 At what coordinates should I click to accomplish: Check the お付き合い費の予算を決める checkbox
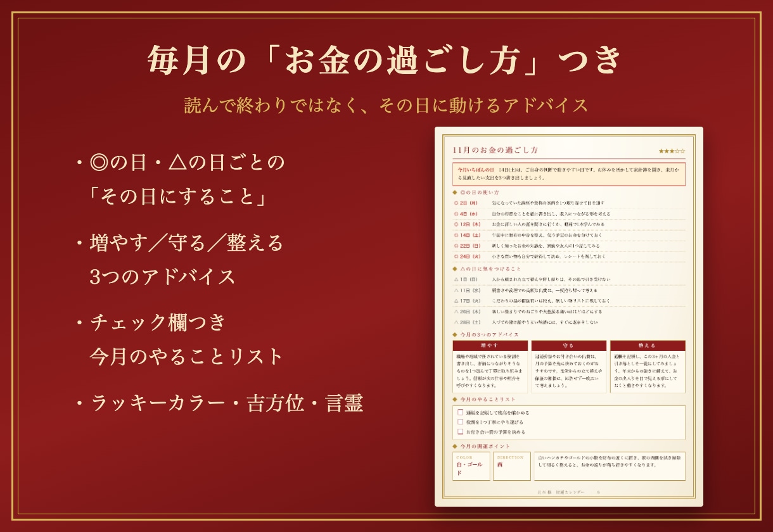tap(461, 432)
